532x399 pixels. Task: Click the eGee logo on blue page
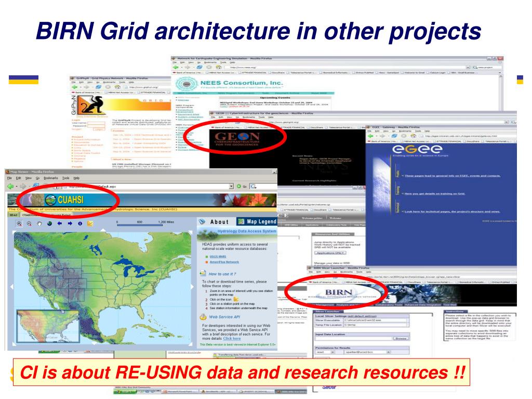coord(417,149)
